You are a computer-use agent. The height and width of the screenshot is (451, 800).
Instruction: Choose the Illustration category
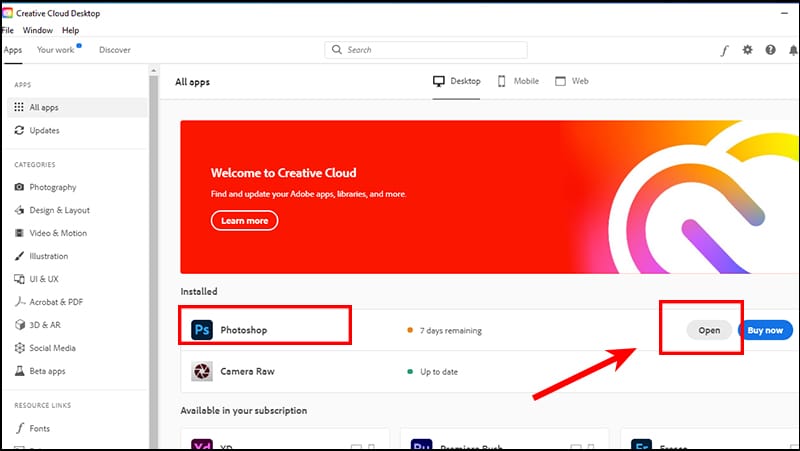48,256
